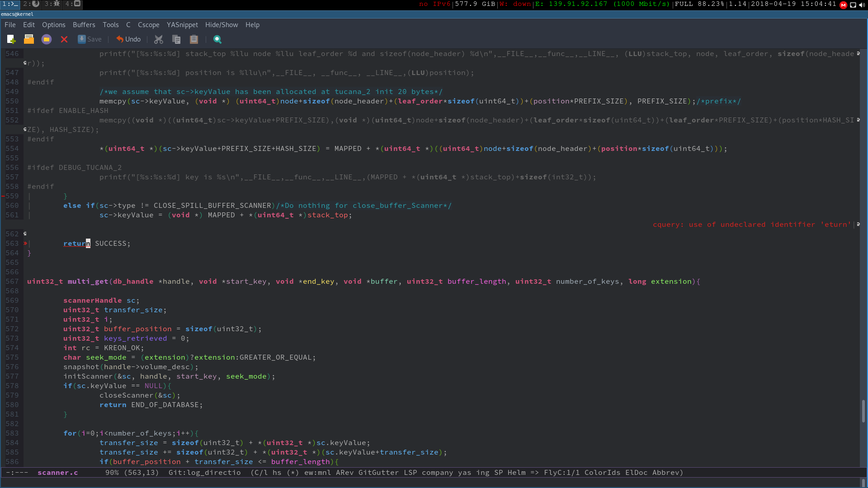Toggle yas snippet mode in the modeline
This screenshot has width=868, height=488.
[x=469, y=473]
